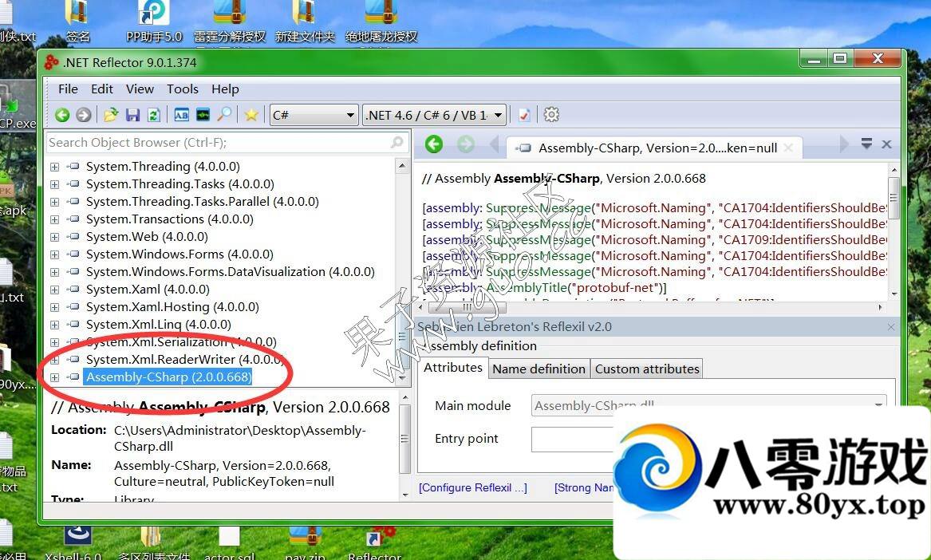Expand the System.Windows.Forms tree node
Screen dimensions: 931x560
(54, 254)
